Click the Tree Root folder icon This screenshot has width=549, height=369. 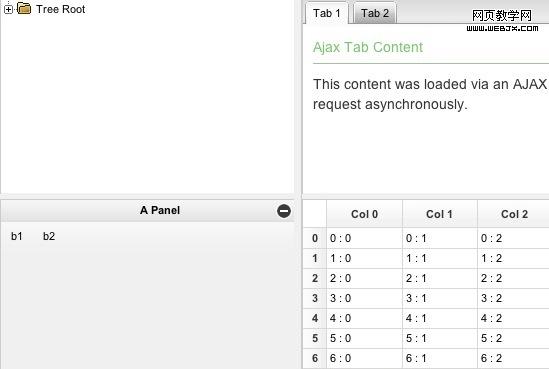[x=24, y=8]
